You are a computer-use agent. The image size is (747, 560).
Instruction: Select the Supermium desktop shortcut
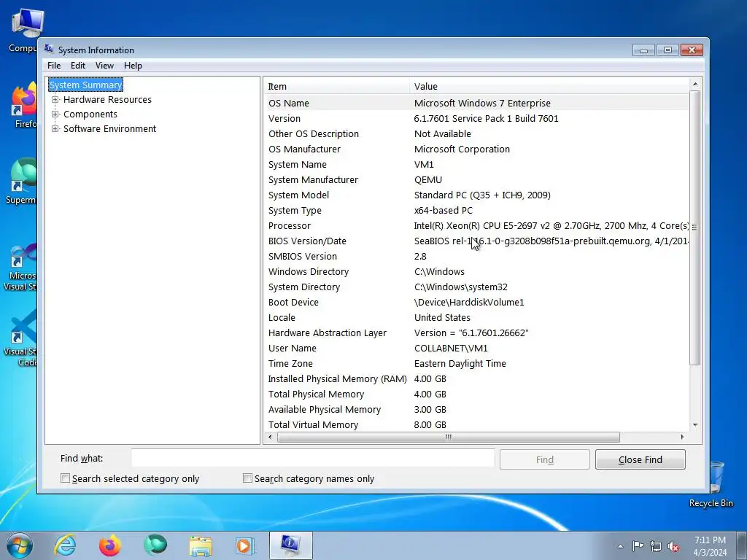point(21,181)
